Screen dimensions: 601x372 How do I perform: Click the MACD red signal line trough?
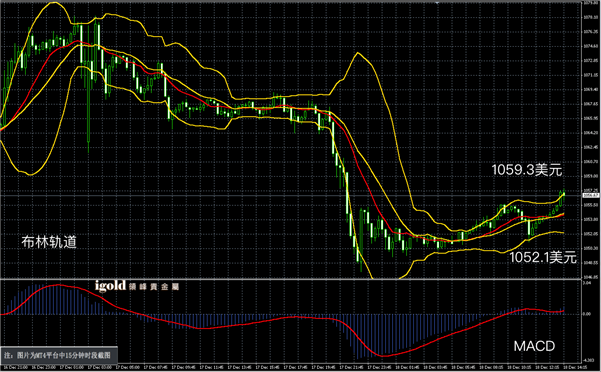(x=383, y=356)
